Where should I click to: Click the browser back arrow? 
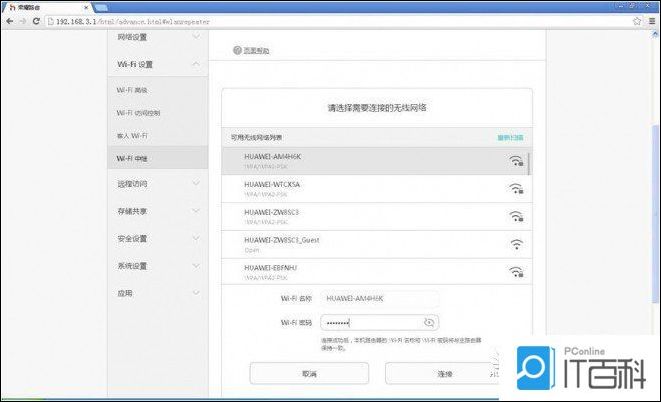coord(10,21)
